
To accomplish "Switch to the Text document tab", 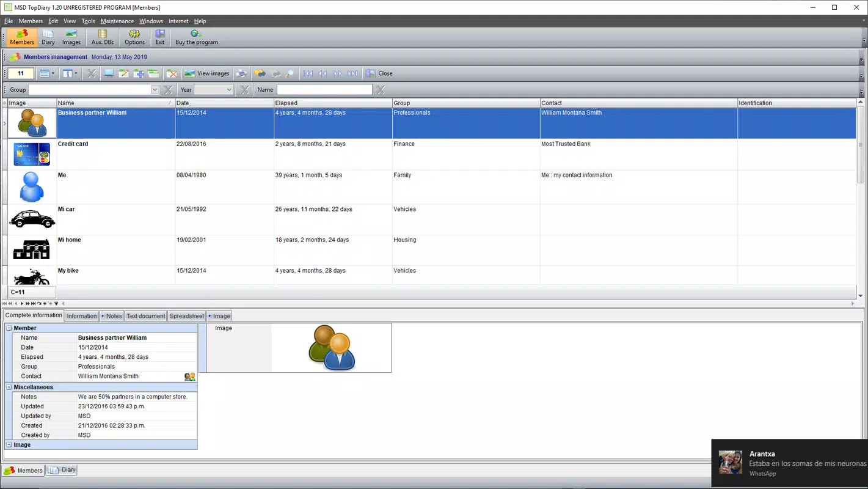I will tap(146, 316).
